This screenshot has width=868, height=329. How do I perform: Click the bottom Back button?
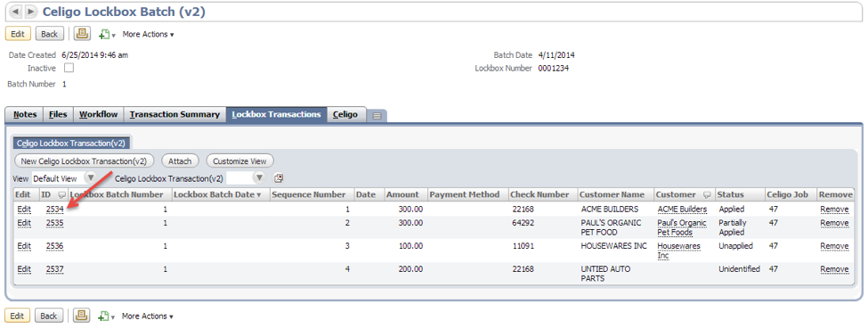click(x=49, y=316)
